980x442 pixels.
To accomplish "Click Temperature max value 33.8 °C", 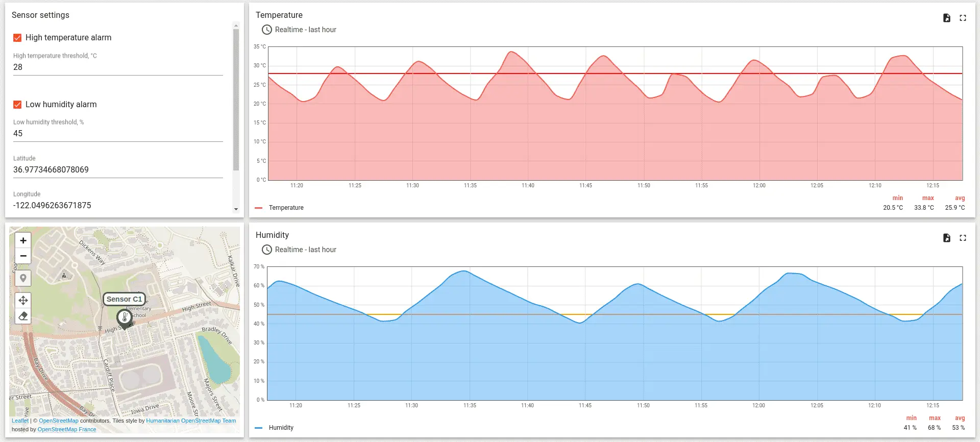I will [924, 208].
